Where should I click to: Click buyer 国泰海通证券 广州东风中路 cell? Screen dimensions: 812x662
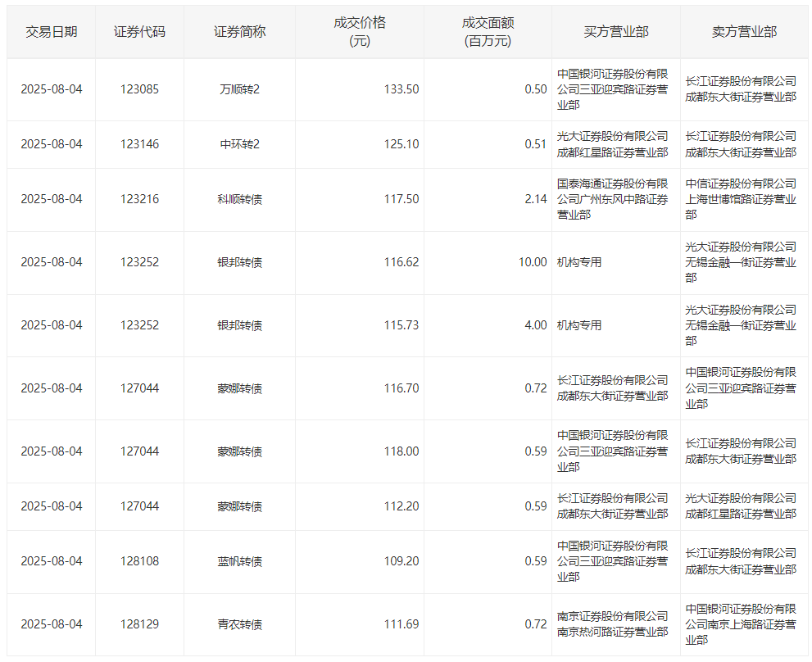click(x=613, y=199)
